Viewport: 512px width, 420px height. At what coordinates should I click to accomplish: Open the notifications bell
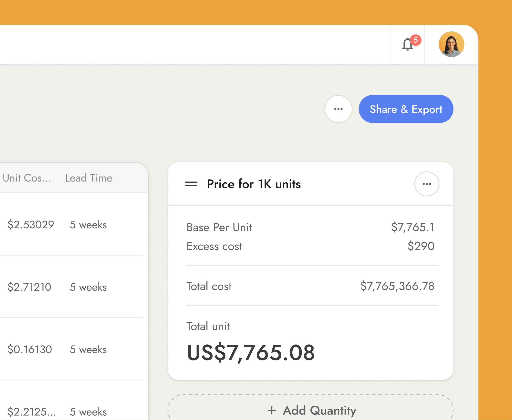[408, 44]
